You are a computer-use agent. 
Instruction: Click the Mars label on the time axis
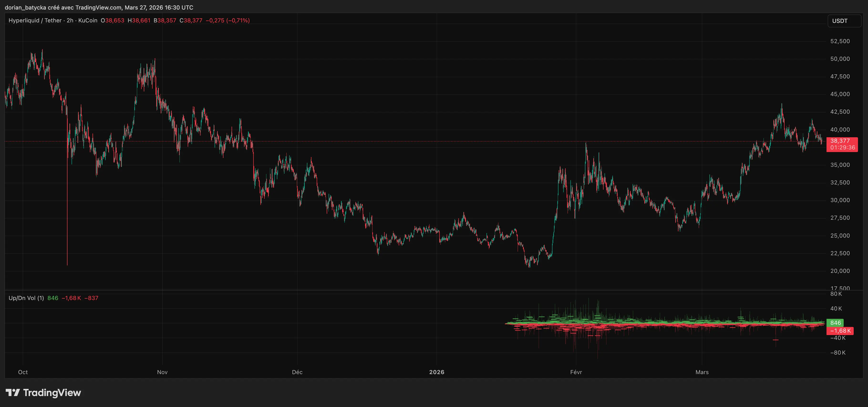point(702,372)
